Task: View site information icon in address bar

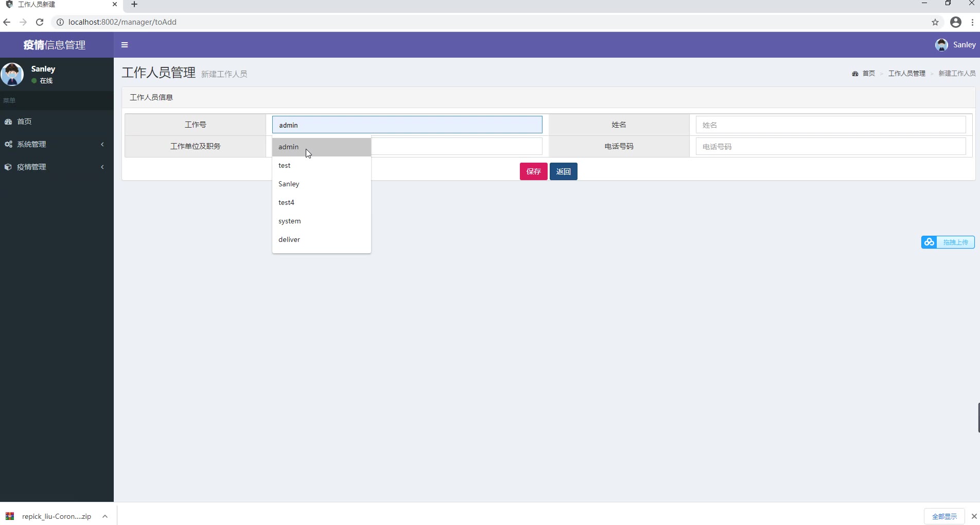Action: point(60,22)
